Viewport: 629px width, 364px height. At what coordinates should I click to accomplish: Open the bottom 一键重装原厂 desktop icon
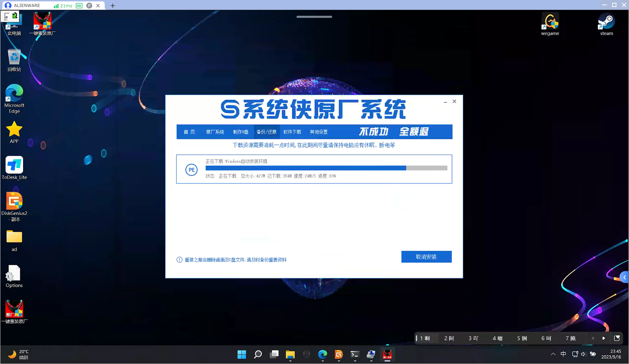pos(14,312)
